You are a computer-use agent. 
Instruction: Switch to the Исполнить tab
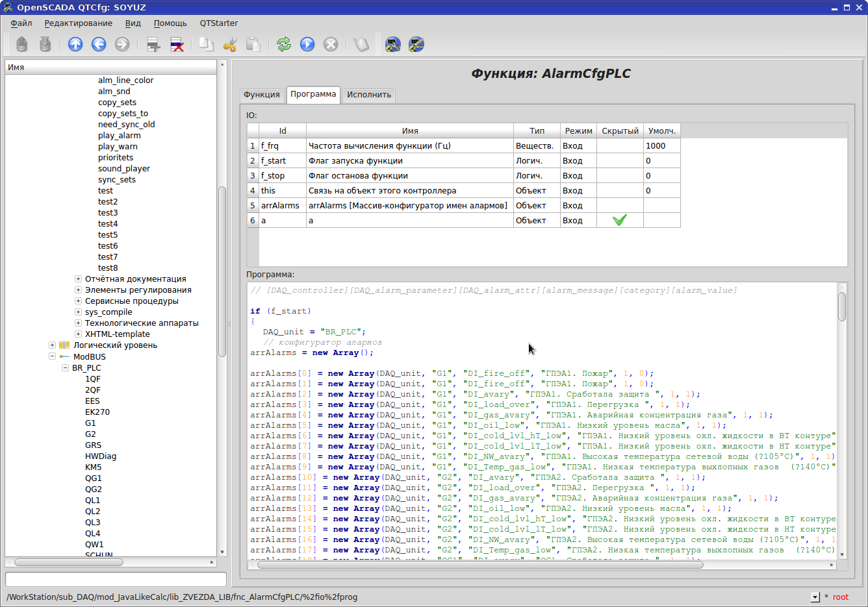369,95
